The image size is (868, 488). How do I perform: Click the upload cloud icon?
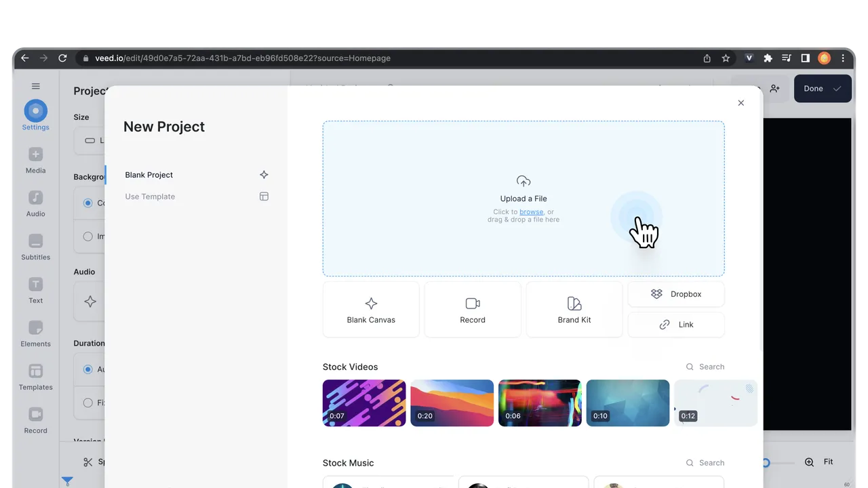click(524, 181)
